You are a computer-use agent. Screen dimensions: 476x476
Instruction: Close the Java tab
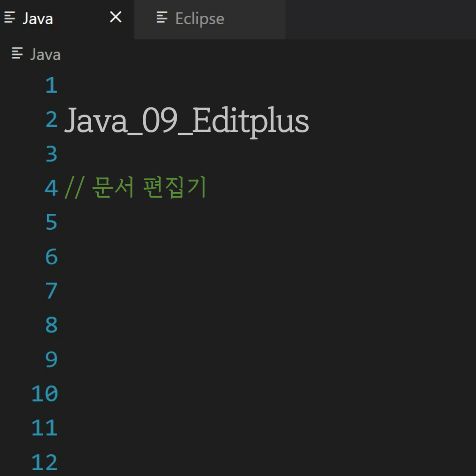click(x=115, y=17)
